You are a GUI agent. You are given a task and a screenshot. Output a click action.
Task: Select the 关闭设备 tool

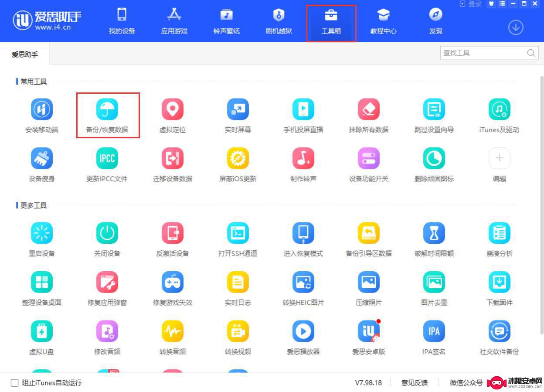click(x=107, y=233)
